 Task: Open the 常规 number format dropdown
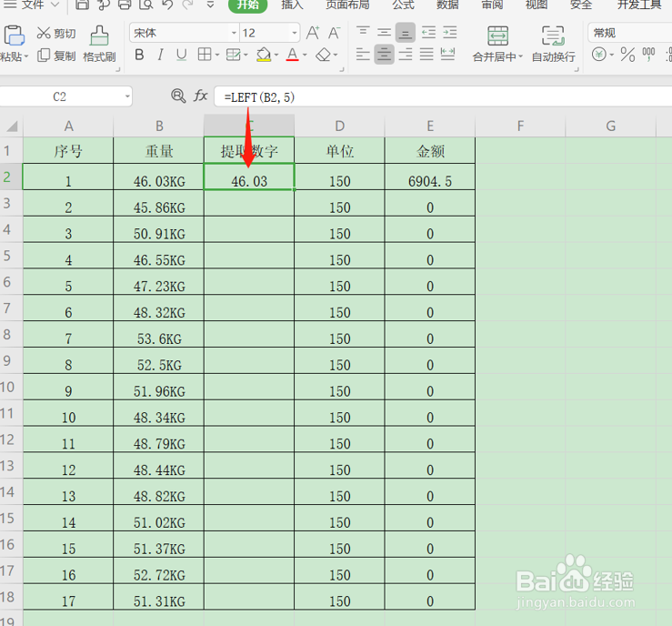pos(630,33)
